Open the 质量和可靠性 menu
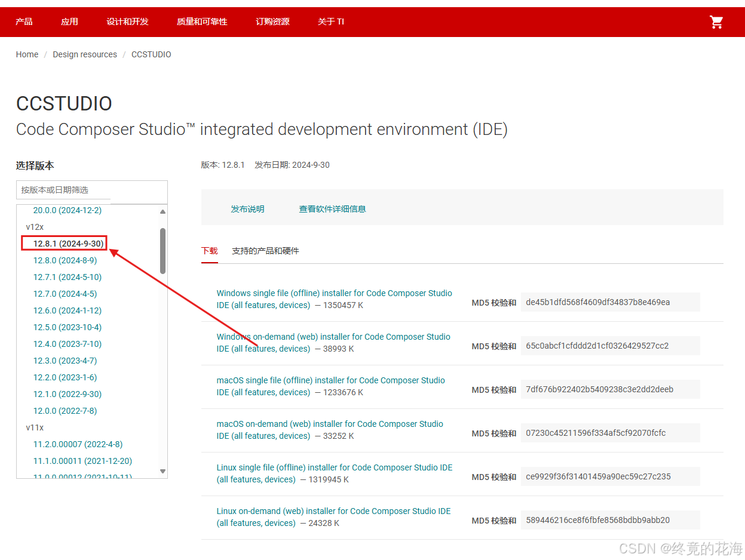This screenshot has height=560, width=745. coord(202,21)
